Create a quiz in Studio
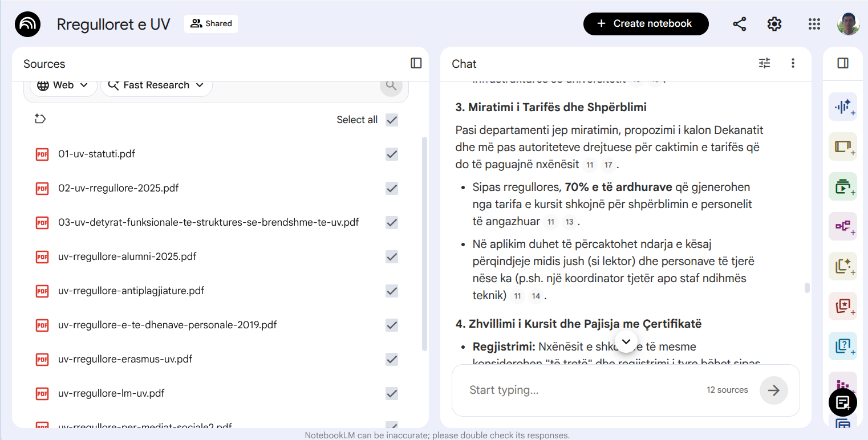This screenshot has height=440, width=868. (843, 346)
